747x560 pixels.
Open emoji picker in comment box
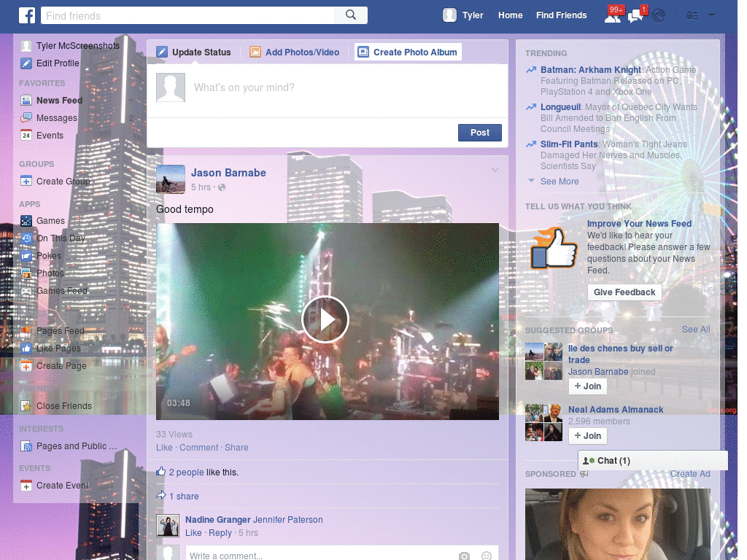(x=487, y=556)
